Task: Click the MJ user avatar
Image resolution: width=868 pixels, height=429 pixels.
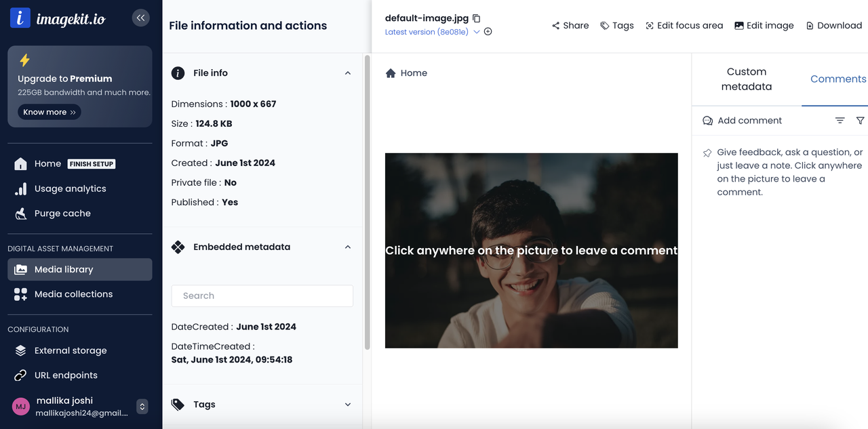Action: point(20,407)
